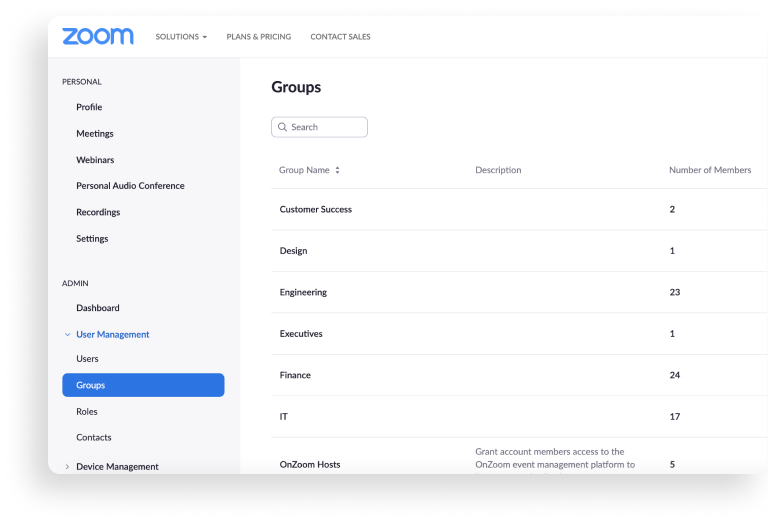The height and width of the screenshot is (522, 768).
Task: Select Users under User Management
Action: coord(87,358)
